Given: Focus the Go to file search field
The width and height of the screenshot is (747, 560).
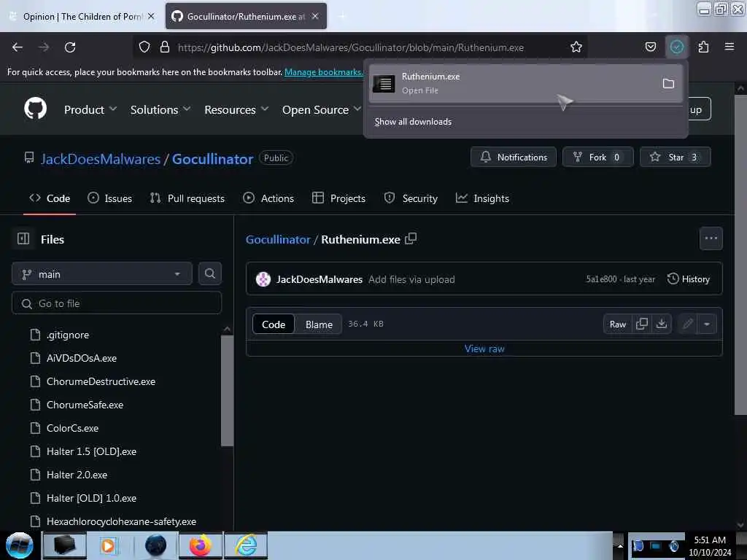Looking at the screenshot, I should (117, 303).
